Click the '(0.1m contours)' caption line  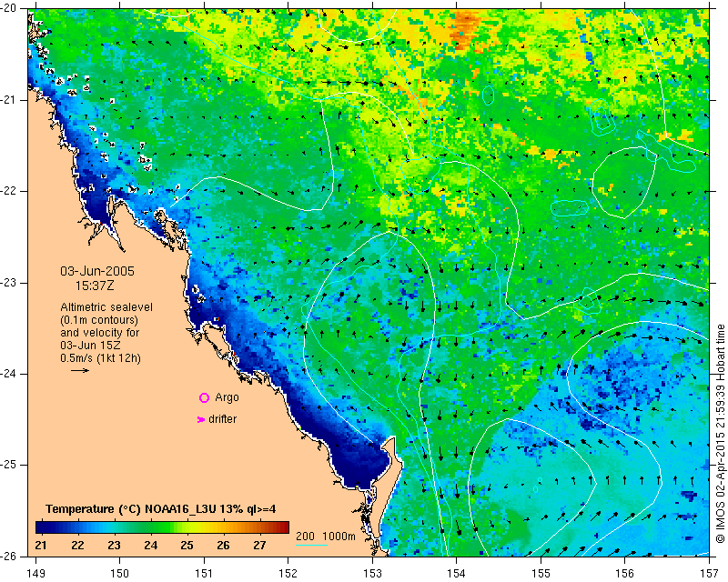[x=99, y=320]
